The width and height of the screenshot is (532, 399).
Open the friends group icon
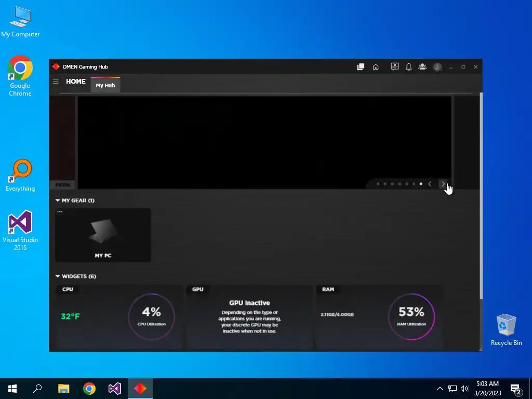(422, 66)
